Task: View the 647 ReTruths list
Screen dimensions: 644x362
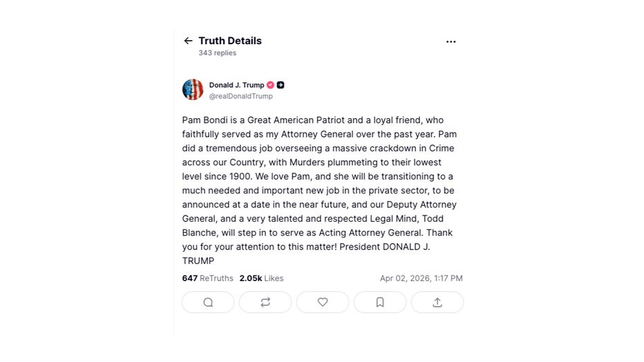Action: point(207,278)
